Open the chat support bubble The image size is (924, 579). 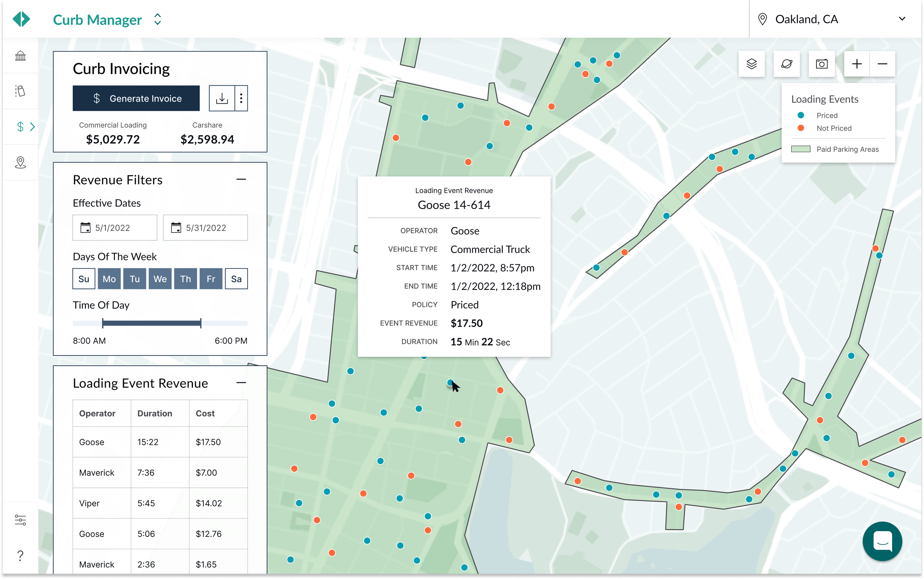click(x=882, y=541)
